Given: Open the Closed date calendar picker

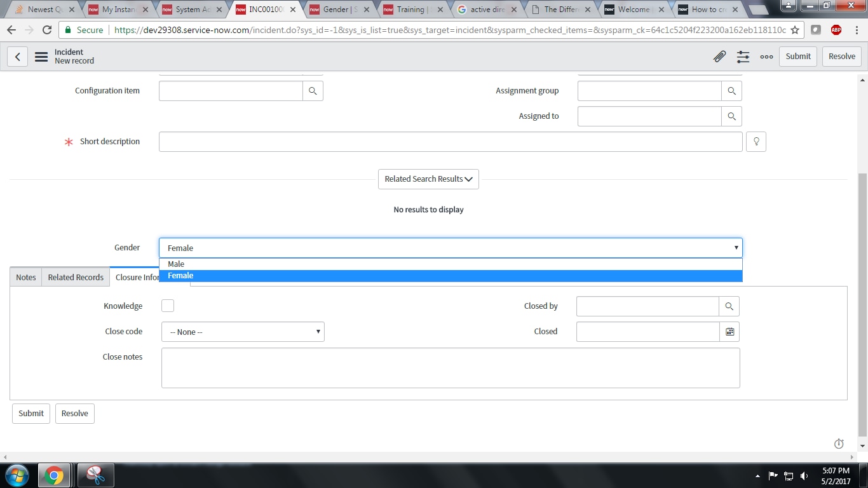Looking at the screenshot, I should (x=729, y=331).
